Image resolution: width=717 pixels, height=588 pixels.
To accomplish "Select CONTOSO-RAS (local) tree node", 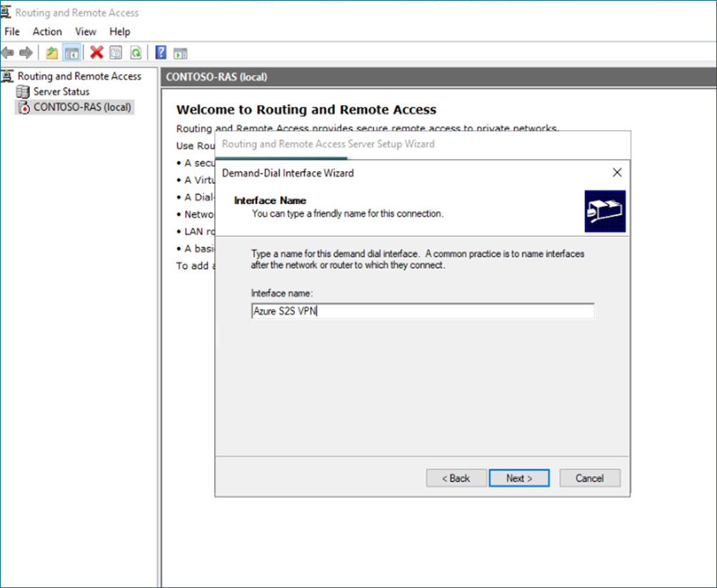I will [83, 107].
